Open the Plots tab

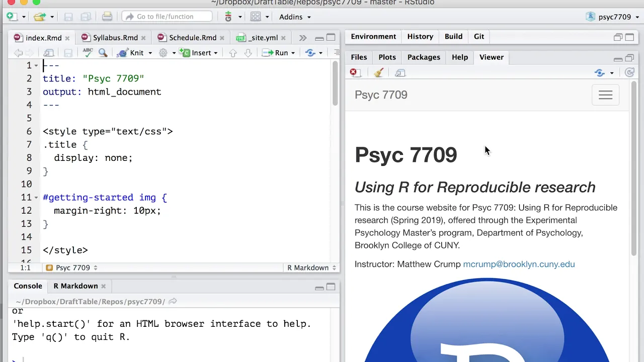387,57
